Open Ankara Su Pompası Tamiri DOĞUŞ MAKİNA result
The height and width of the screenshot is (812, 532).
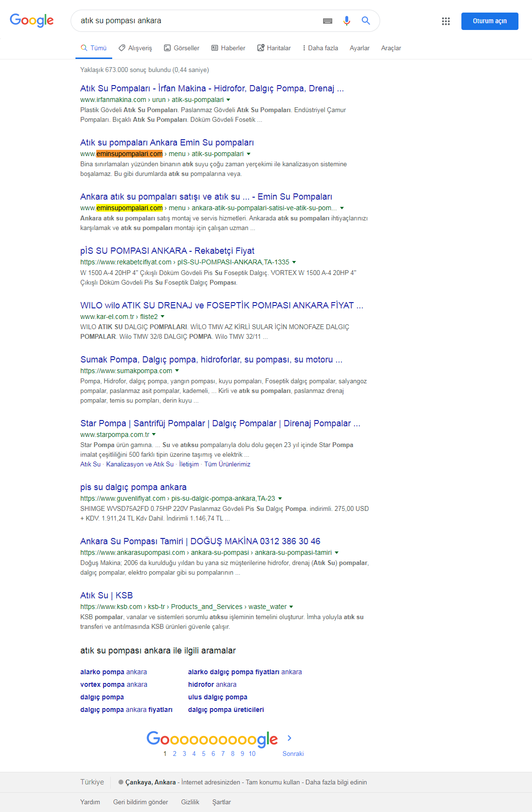[200, 541]
